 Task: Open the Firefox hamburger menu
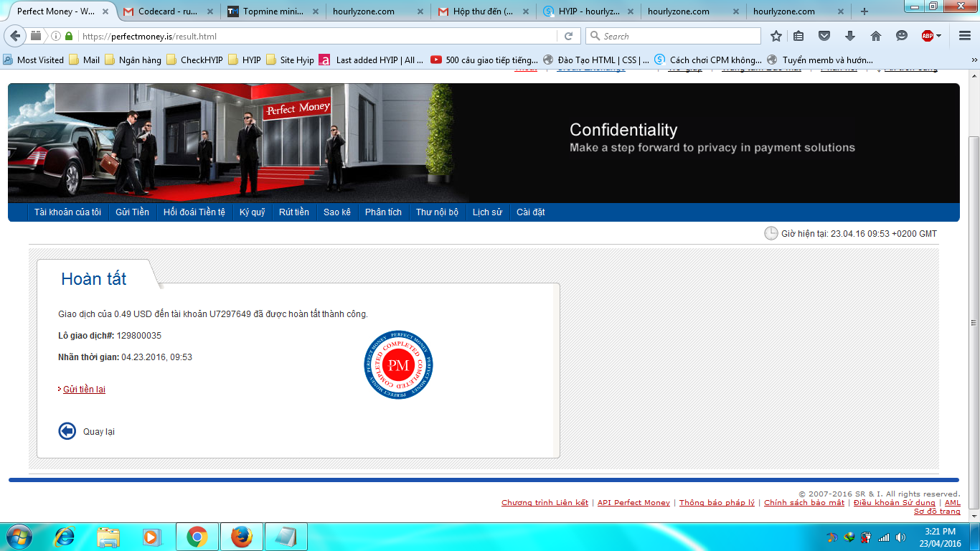(x=964, y=36)
